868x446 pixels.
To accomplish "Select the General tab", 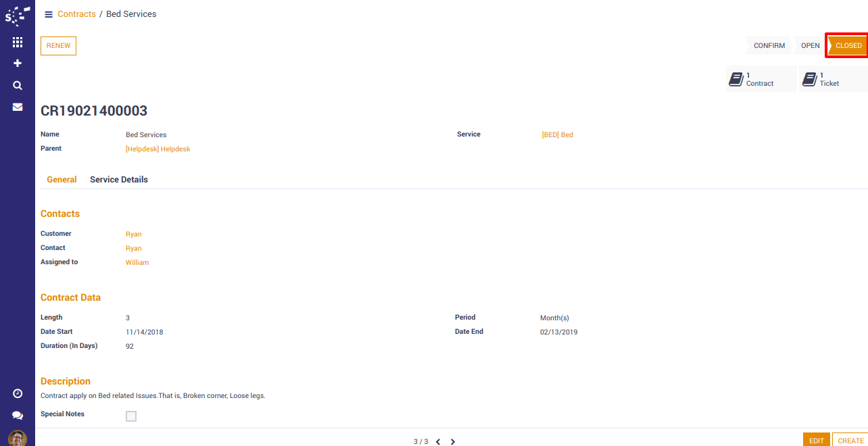I will tap(62, 180).
